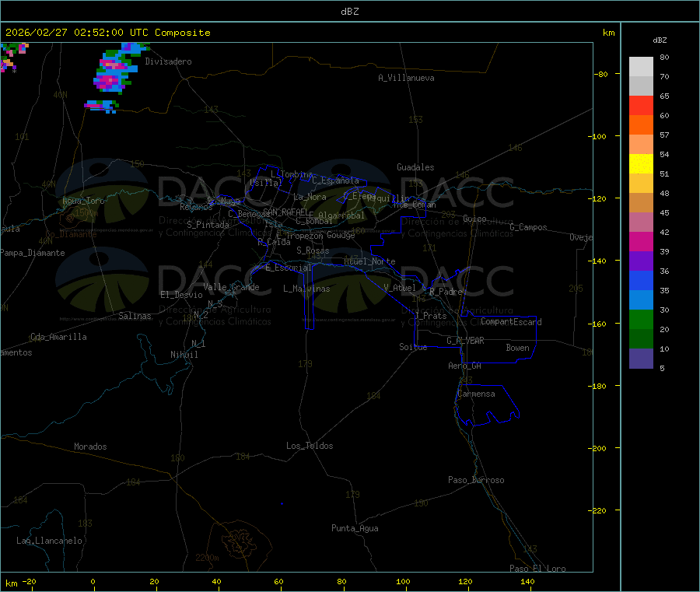Select the G_Campos label

coord(528,227)
